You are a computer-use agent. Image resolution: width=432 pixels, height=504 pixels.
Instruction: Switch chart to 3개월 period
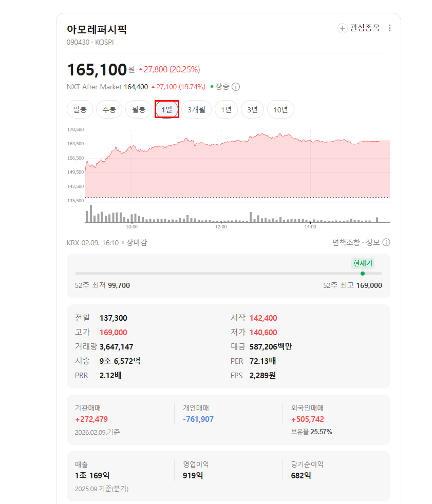pos(197,110)
